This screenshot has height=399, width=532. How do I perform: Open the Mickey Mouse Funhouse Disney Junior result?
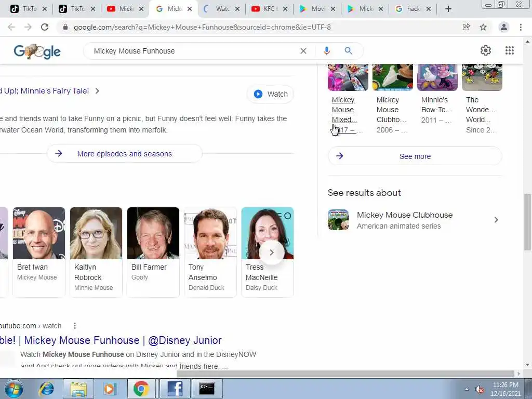(111, 340)
